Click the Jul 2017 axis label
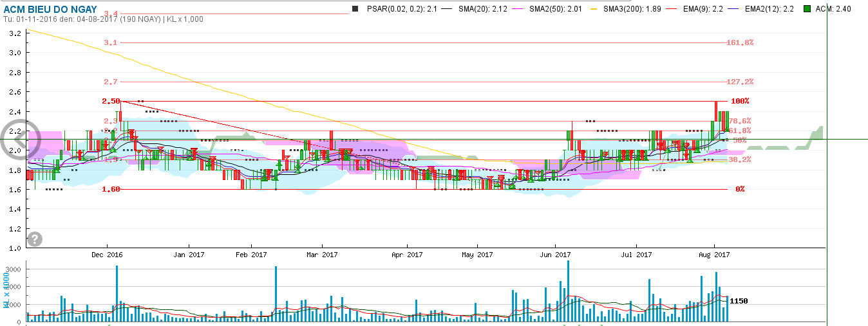Viewport: 868px width, 326px height. tap(636, 255)
